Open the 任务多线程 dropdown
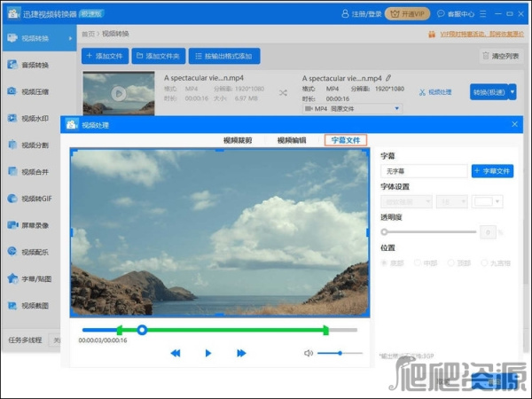Screen dimensions: 532x399 point(54,340)
